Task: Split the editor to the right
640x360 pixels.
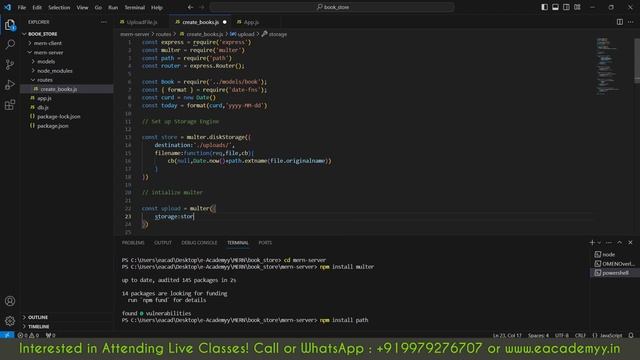Action: [620, 22]
